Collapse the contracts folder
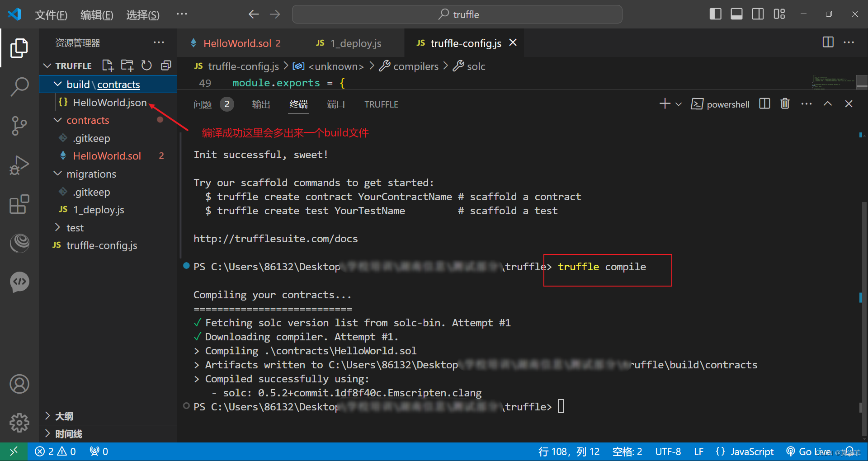The width and height of the screenshot is (868, 461). click(57, 120)
